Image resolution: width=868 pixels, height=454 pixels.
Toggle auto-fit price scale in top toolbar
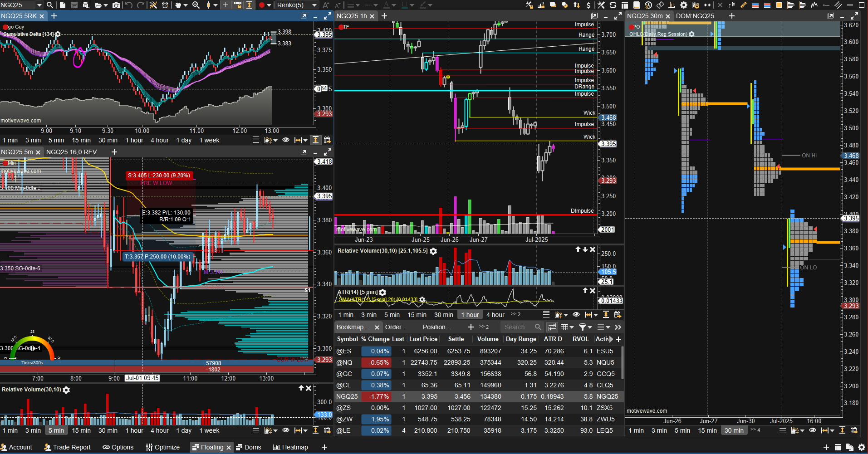(x=250, y=5)
